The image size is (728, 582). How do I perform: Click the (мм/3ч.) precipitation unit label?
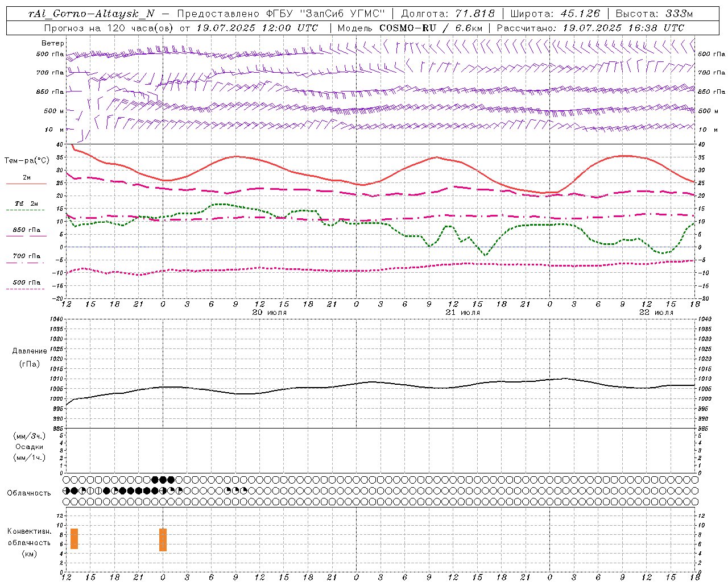(x=30, y=436)
